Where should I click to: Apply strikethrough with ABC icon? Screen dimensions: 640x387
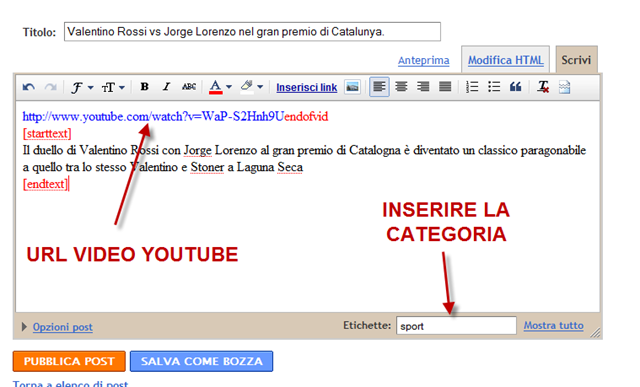point(189,87)
